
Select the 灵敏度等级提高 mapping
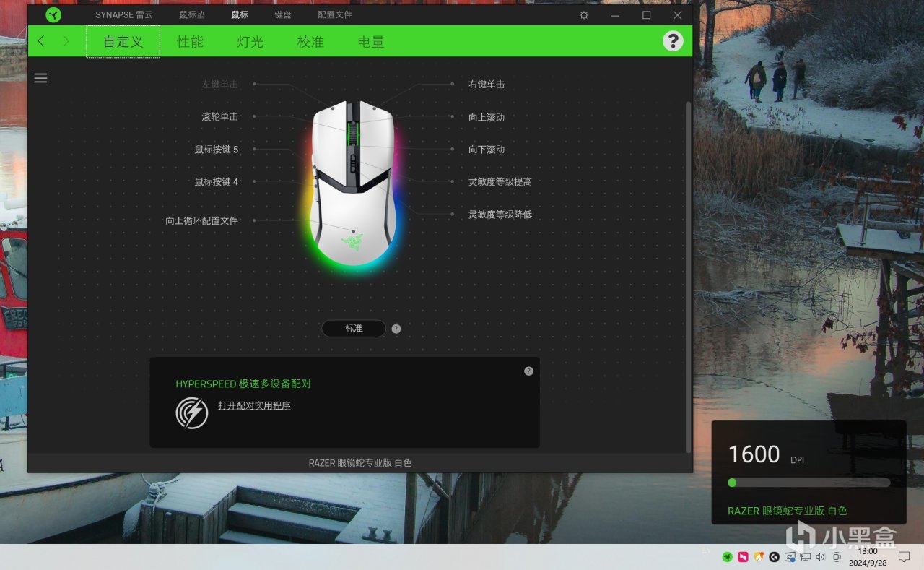pyautogui.click(x=500, y=182)
